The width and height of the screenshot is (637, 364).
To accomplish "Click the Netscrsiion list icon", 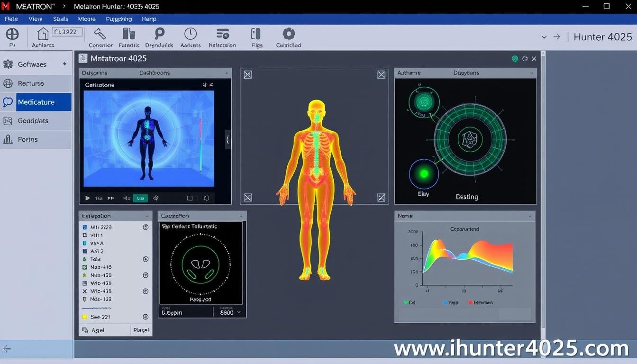I will (x=222, y=37).
